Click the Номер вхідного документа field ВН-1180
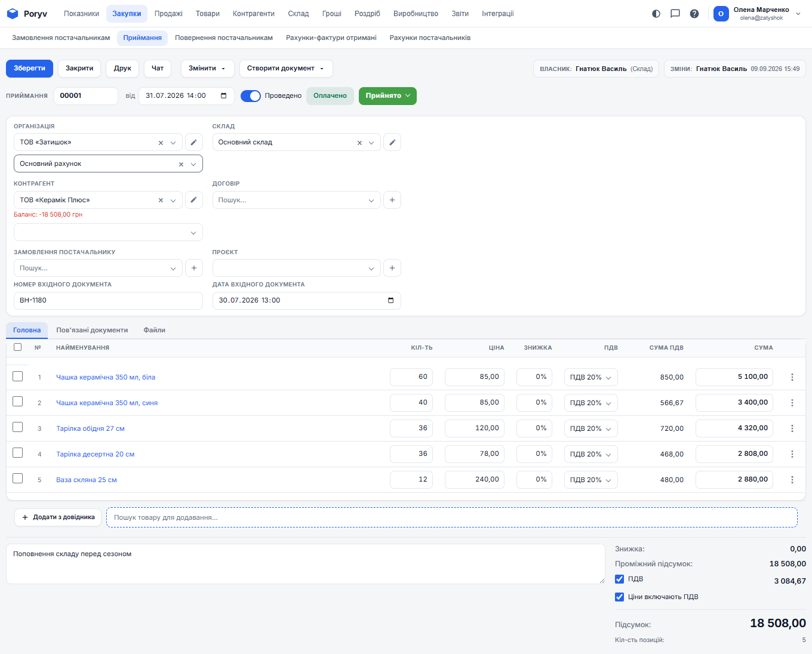 coord(108,300)
